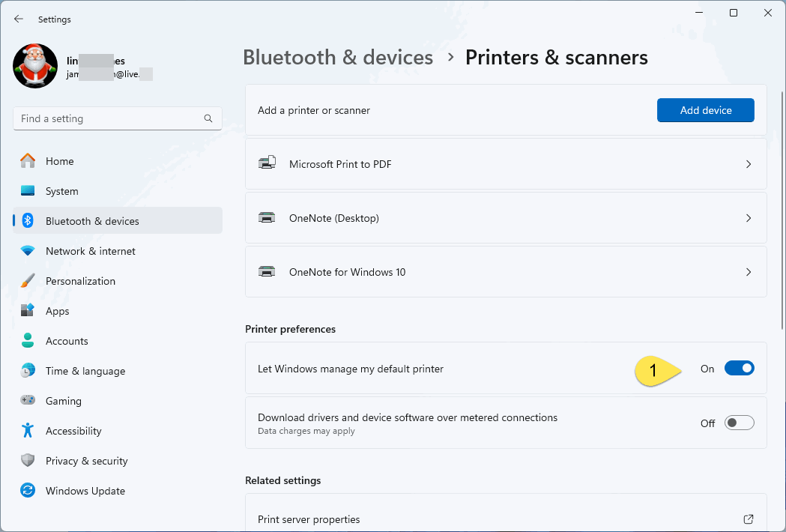This screenshot has width=786, height=532.
Task: Click the Time & language clock icon
Action: [28, 371]
